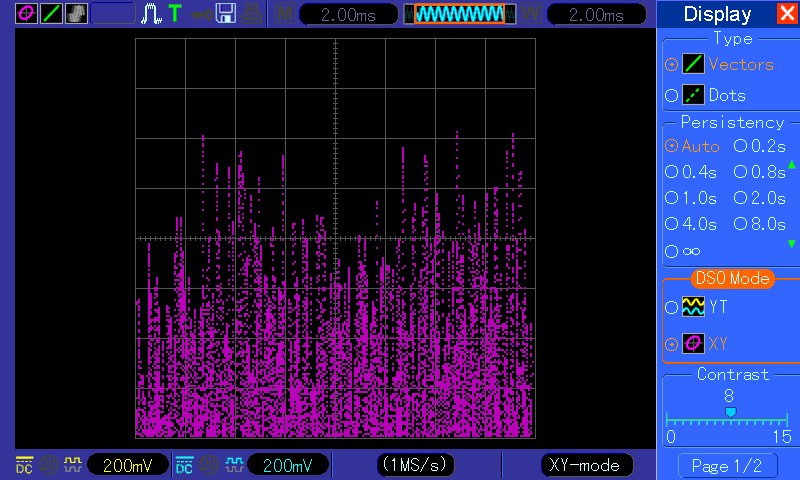Set persistency to 0.2s
This screenshot has width=800, height=480.
point(740,146)
